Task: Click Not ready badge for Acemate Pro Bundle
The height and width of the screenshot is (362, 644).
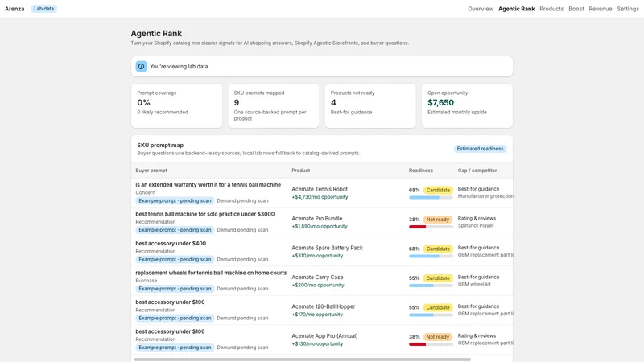Action: click(438, 220)
